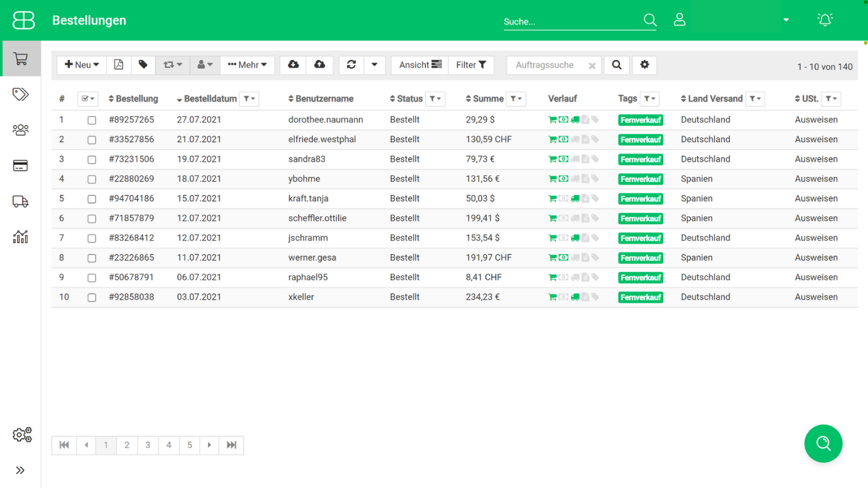Open the price tags sidebar icon
This screenshot has height=488, width=868.
[21, 94]
